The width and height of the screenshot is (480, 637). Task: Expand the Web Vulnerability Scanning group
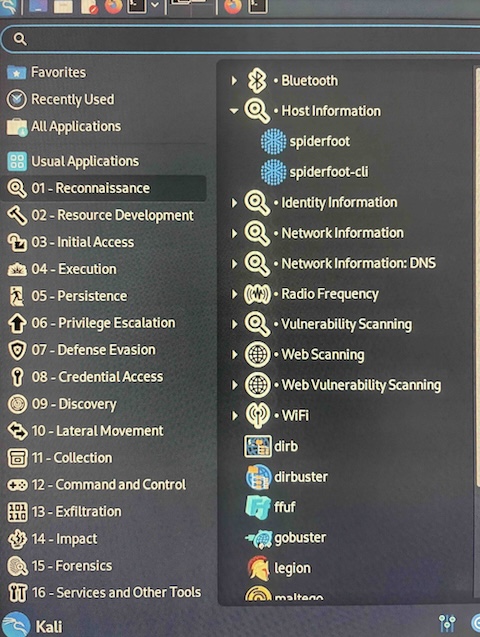[x=234, y=385]
